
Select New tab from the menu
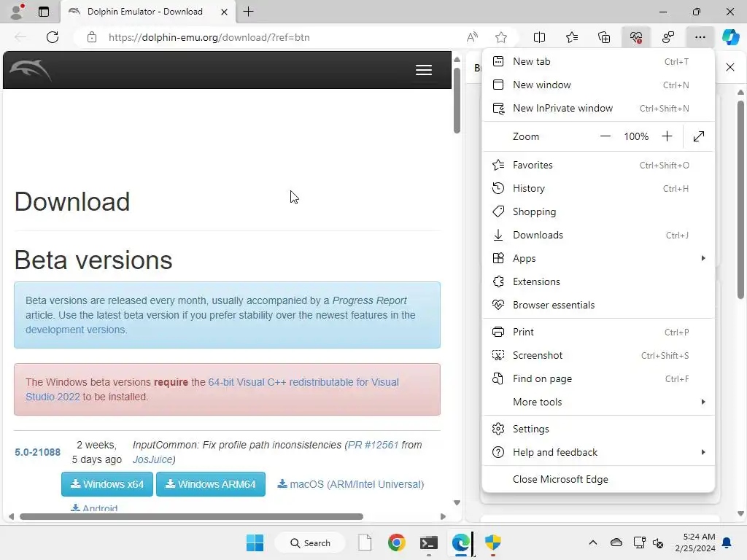pyautogui.click(x=598, y=61)
